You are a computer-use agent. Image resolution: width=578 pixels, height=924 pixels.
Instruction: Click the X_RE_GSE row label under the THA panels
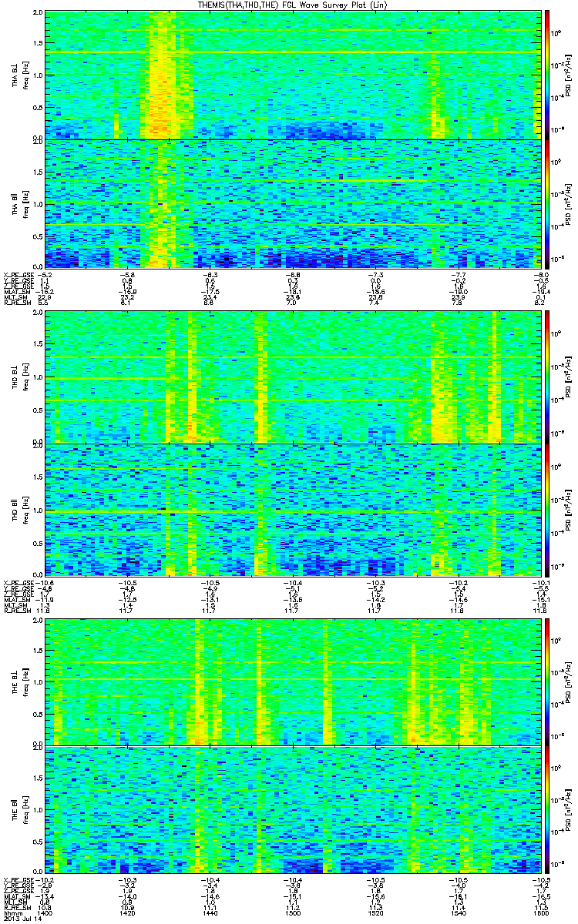(17, 274)
